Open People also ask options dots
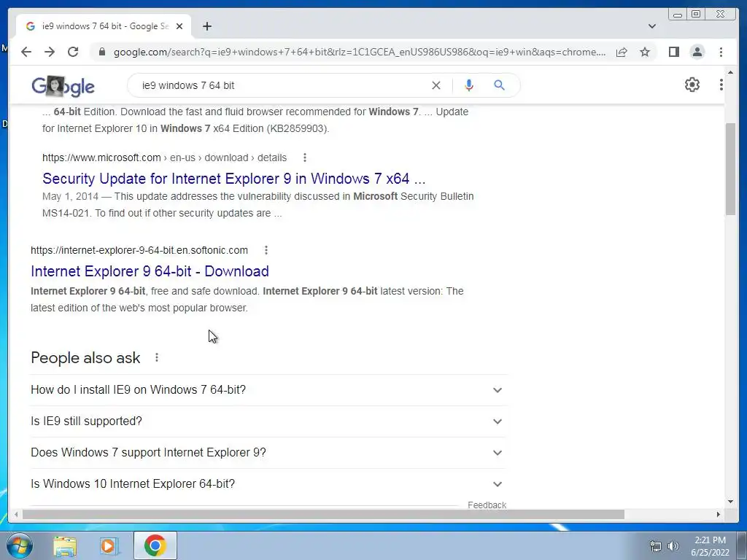 [x=157, y=357]
